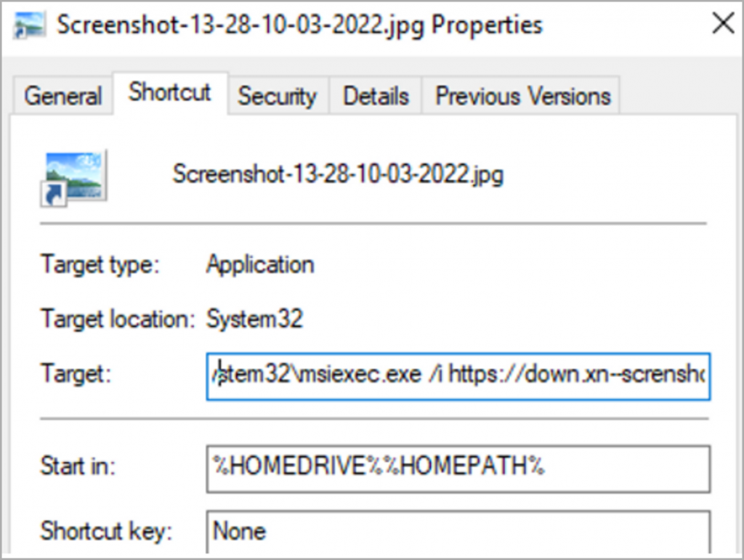Click inside the Target text field
The image size is (744, 560).
point(458,376)
